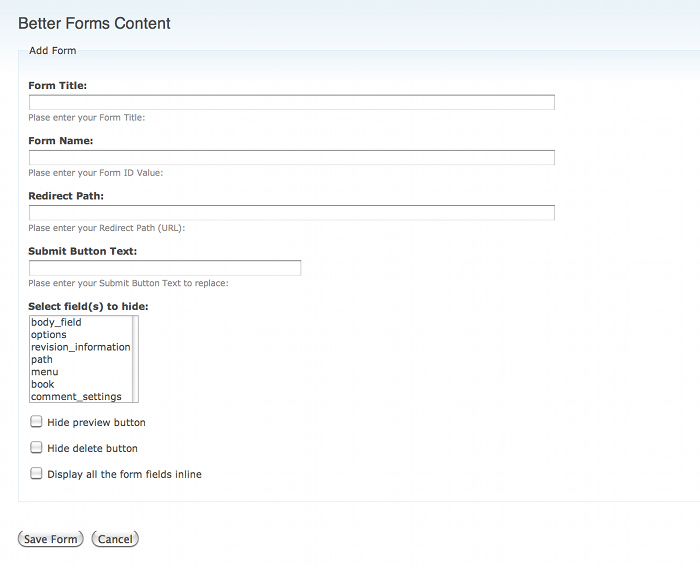Click the Submit Button Text field
The height and width of the screenshot is (568, 700).
pos(165,268)
